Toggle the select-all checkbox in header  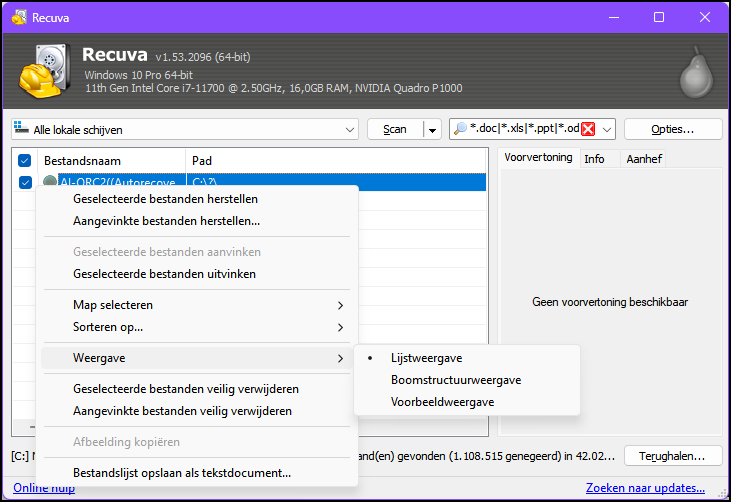[25, 160]
